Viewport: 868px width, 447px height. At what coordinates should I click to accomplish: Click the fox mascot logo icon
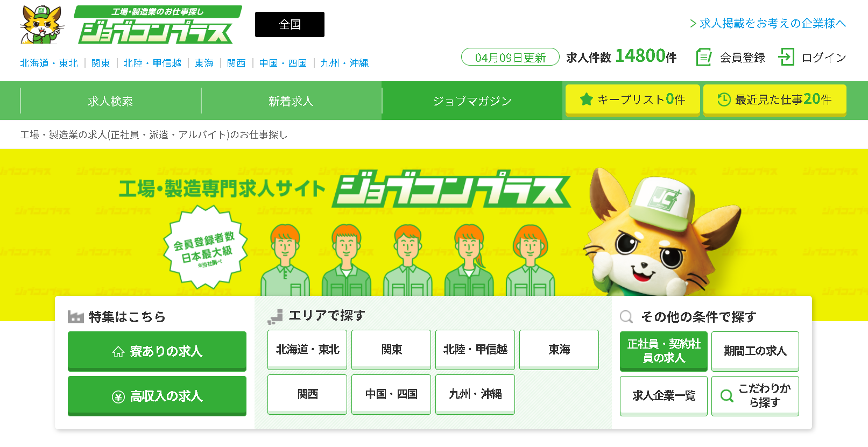pos(41,24)
